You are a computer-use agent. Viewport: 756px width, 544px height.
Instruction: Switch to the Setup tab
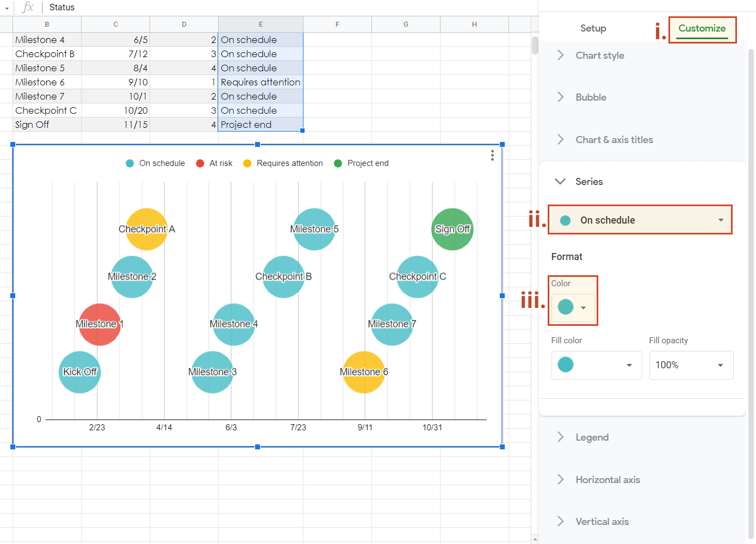(x=593, y=28)
